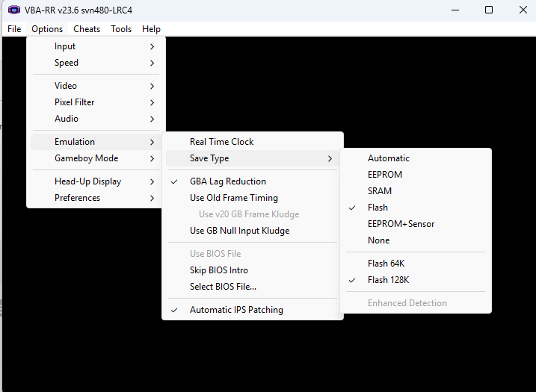This screenshot has height=392, width=536.
Task: Click the VBA-RR app icon in title bar
Action: coord(13,10)
